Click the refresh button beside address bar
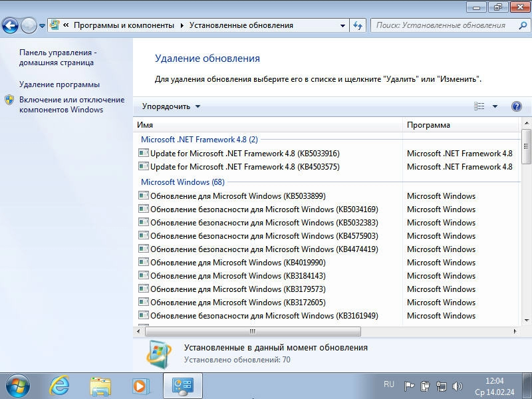Image resolution: width=532 pixels, height=399 pixels. coord(358,25)
